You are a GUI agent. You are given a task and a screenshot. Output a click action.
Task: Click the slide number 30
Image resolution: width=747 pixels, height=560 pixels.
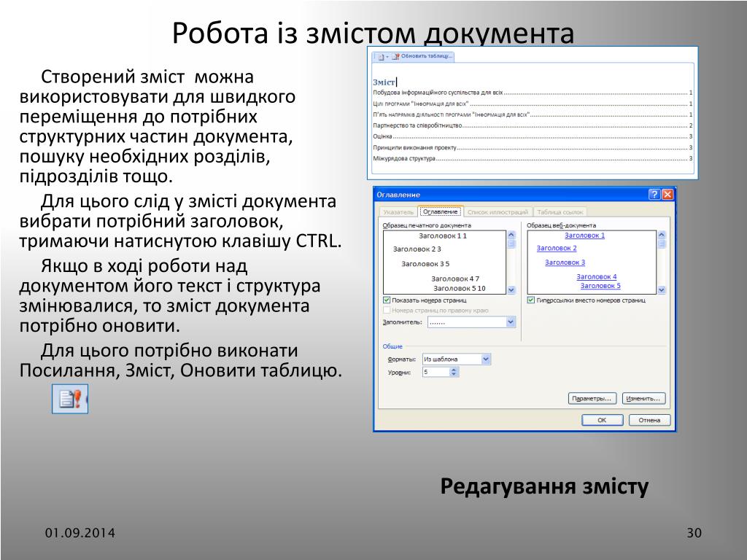coord(694,533)
